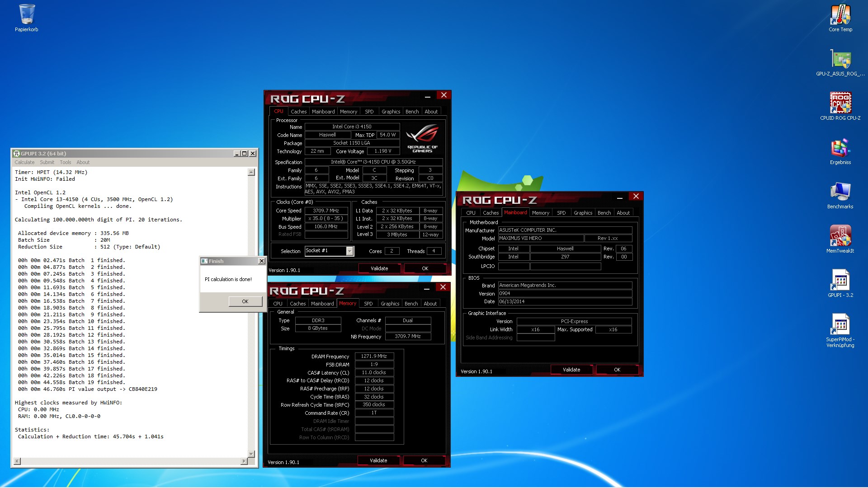Click OK in the CPU-Z Mainboard window
The image size is (868, 488).
coord(617,370)
